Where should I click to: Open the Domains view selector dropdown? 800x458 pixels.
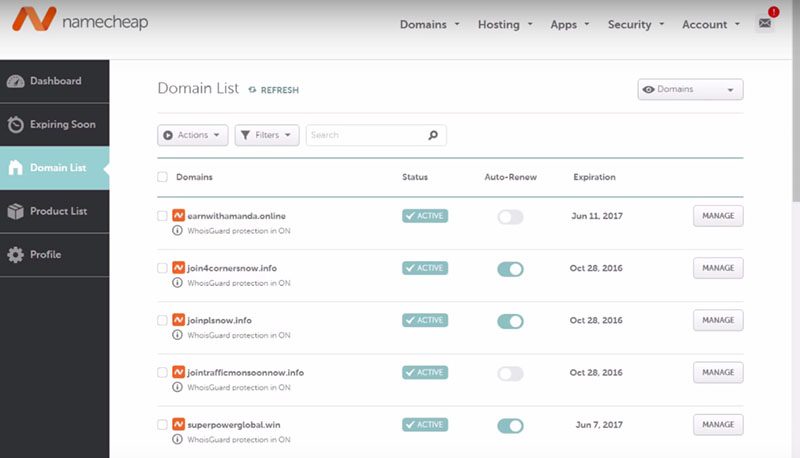[690, 90]
